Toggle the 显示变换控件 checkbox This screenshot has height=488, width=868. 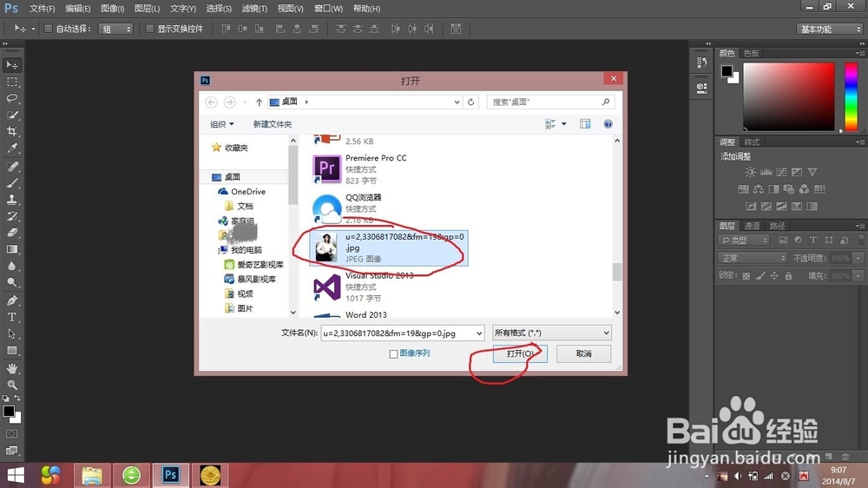pos(149,29)
